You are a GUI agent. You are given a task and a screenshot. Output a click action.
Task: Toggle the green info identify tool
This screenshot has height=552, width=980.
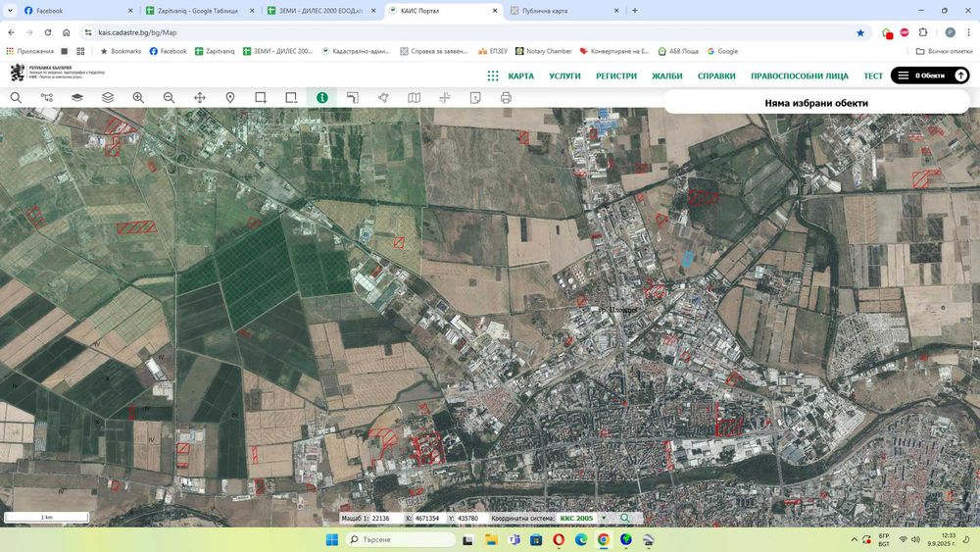[321, 98]
